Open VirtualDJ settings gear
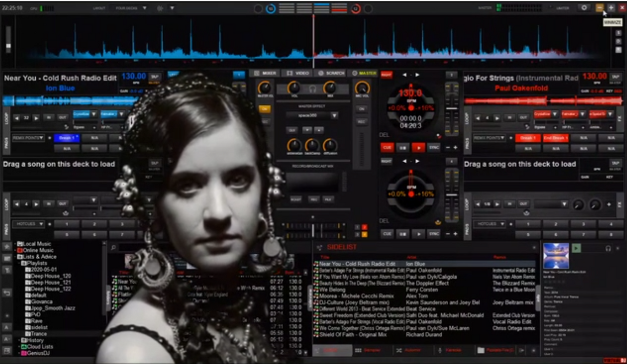This screenshot has height=364, width=627. (584, 8)
